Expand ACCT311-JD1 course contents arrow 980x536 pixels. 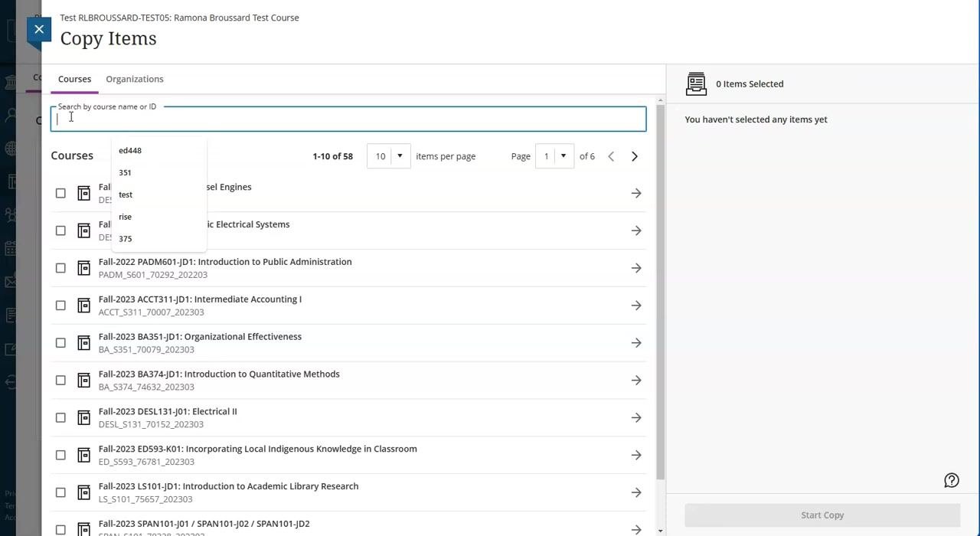point(636,306)
